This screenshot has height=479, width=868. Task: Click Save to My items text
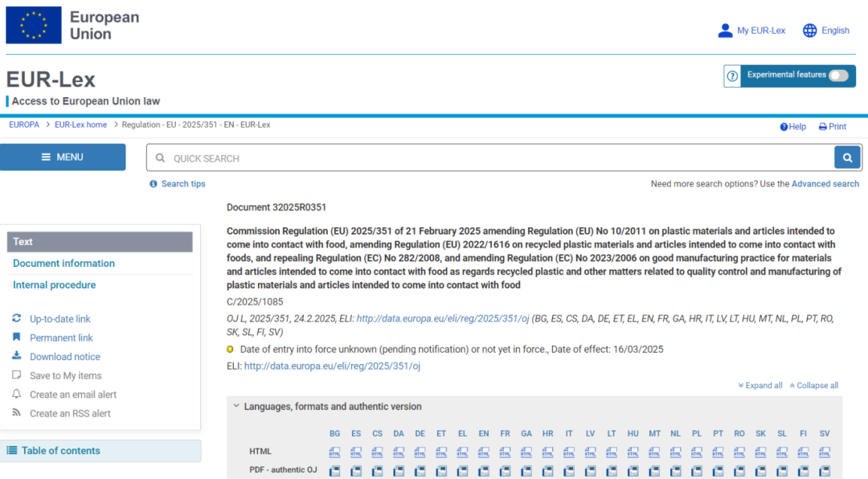pyautogui.click(x=65, y=375)
